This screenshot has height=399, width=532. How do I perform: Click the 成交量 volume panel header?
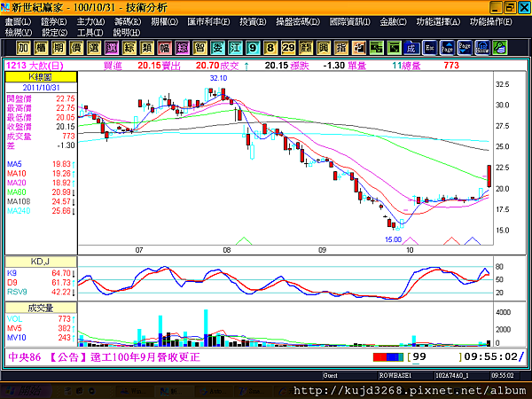[x=41, y=308]
